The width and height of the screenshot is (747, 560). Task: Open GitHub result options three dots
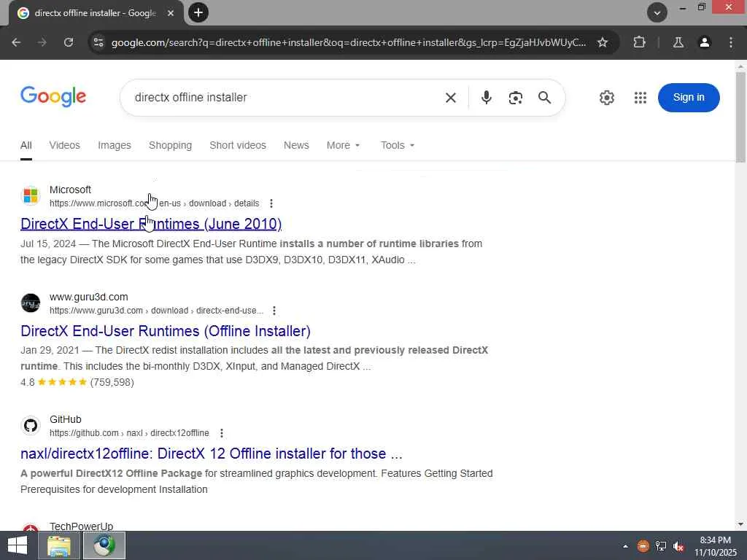pos(222,433)
